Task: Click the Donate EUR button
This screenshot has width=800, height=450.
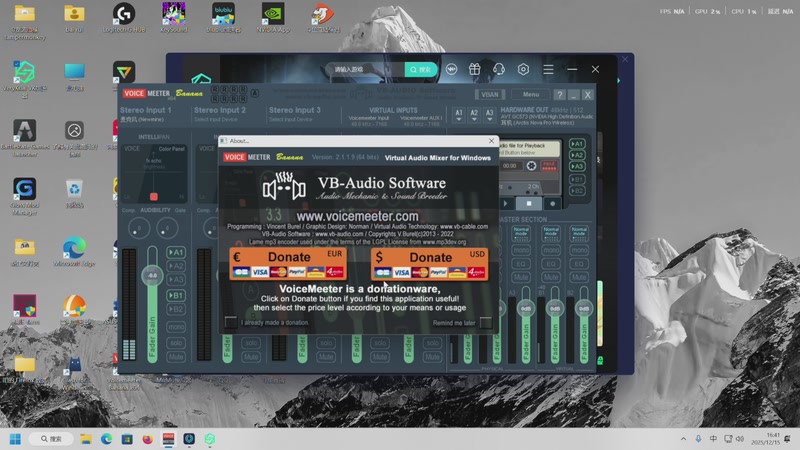Action: click(x=288, y=263)
